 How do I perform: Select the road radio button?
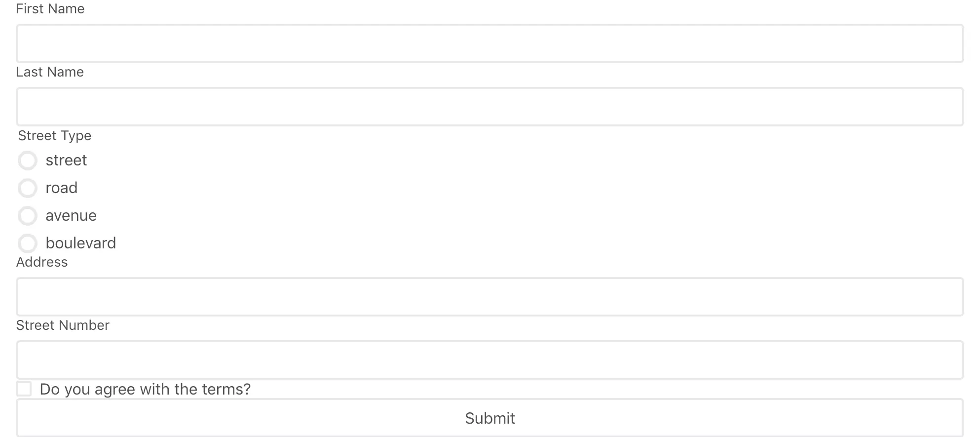(x=28, y=188)
